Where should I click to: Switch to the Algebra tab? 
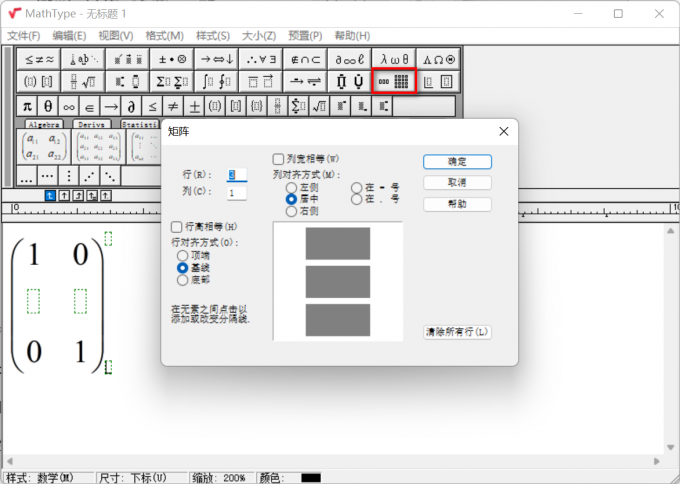pyautogui.click(x=44, y=124)
